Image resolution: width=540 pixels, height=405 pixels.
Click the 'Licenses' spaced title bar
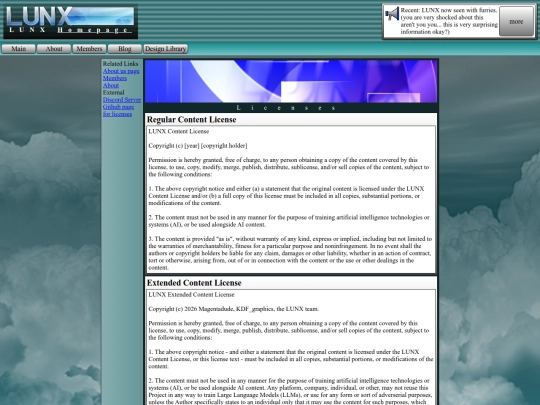point(291,108)
